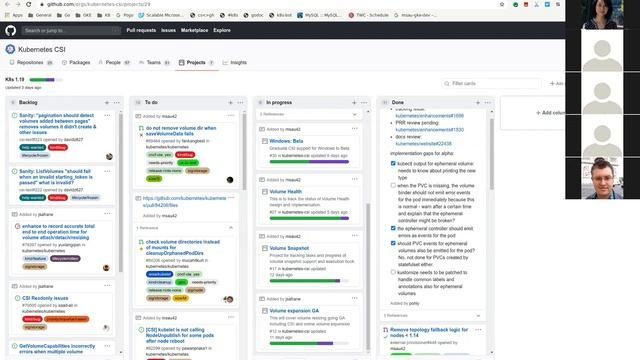
Task: Add a card to Done column
Action: click(478, 102)
